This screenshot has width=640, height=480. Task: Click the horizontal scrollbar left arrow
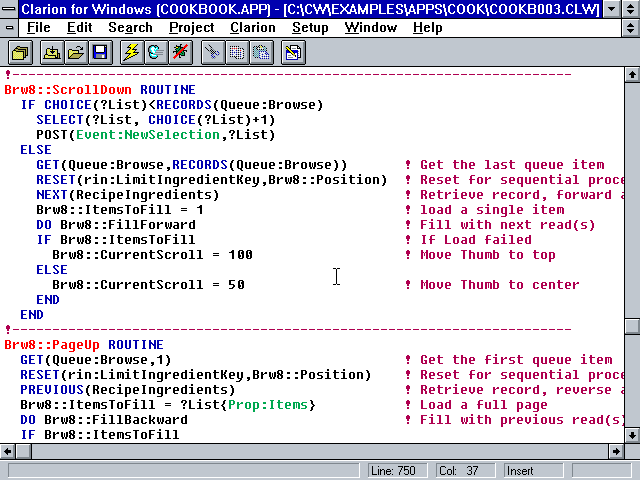point(7,451)
